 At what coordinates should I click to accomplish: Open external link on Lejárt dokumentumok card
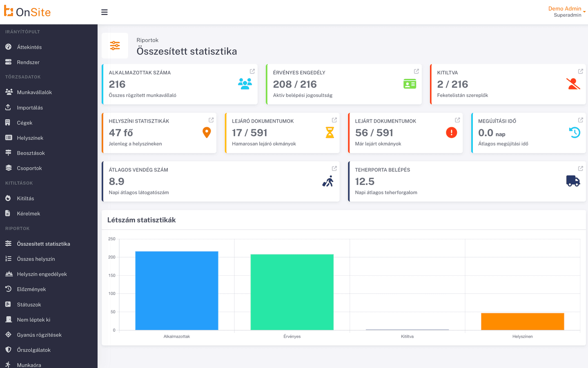pyautogui.click(x=457, y=120)
